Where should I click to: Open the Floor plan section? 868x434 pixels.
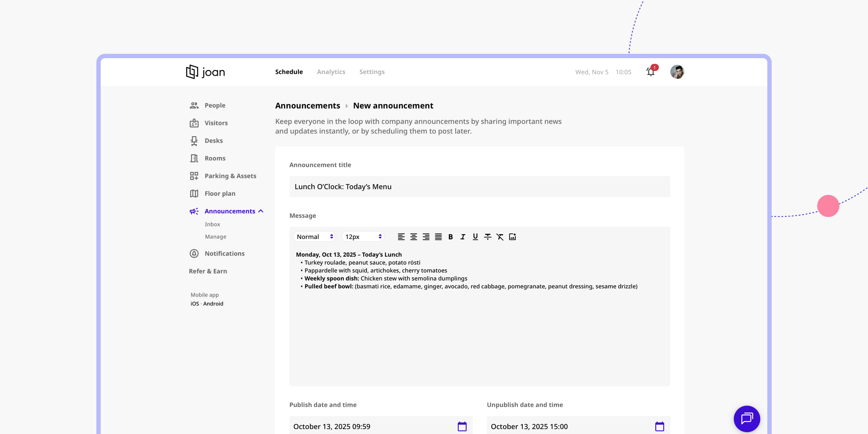point(220,193)
